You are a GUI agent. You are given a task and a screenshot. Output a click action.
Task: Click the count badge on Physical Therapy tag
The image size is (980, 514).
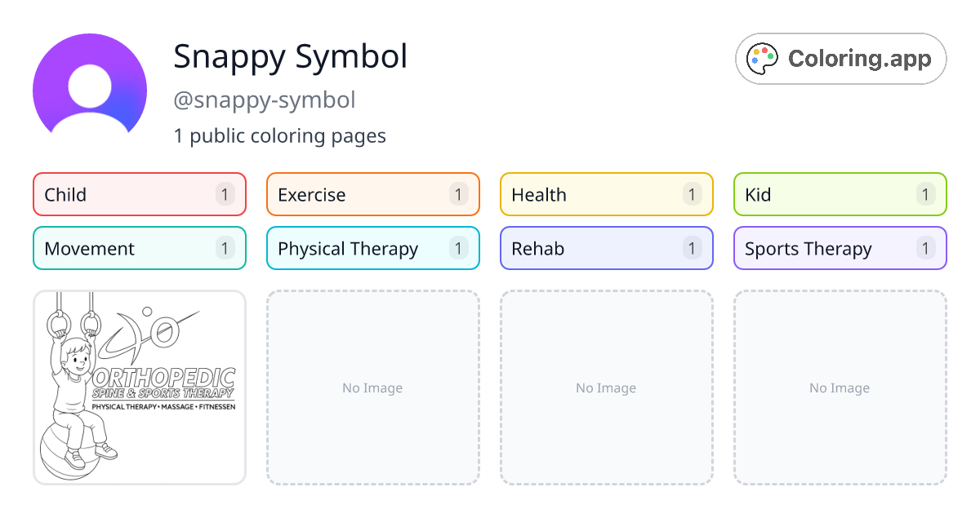click(458, 248)
